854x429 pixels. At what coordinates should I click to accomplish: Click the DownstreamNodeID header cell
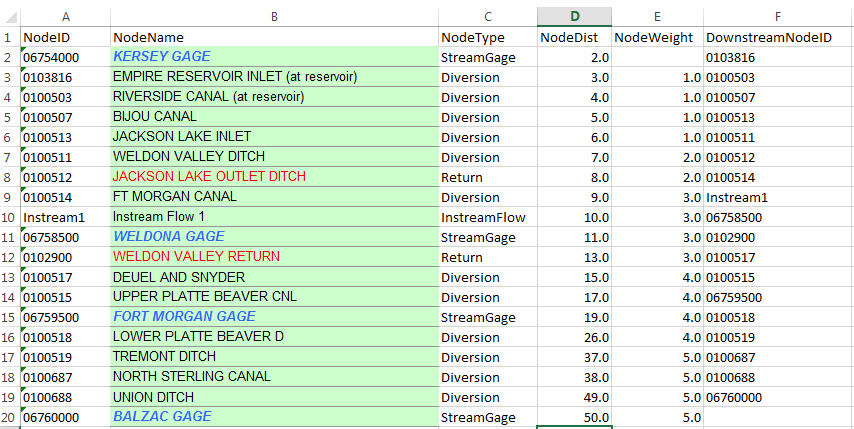point(778,37)
